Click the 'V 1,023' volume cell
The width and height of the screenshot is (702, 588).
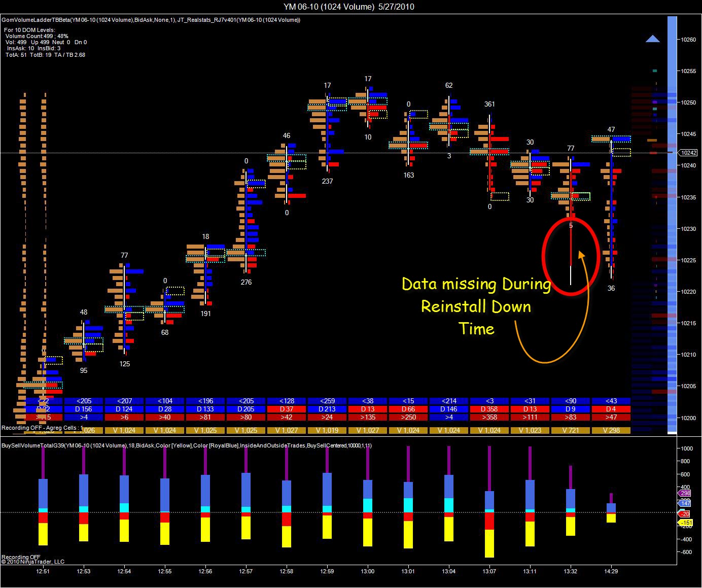[530, 430]
